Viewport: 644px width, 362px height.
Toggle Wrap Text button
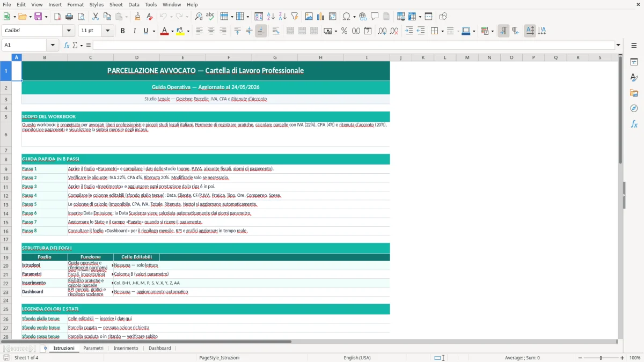[276, 31]
